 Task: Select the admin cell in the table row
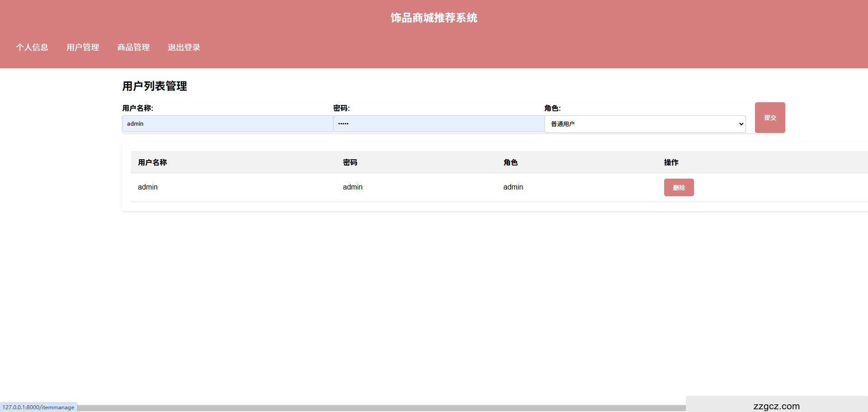point(147,187)
